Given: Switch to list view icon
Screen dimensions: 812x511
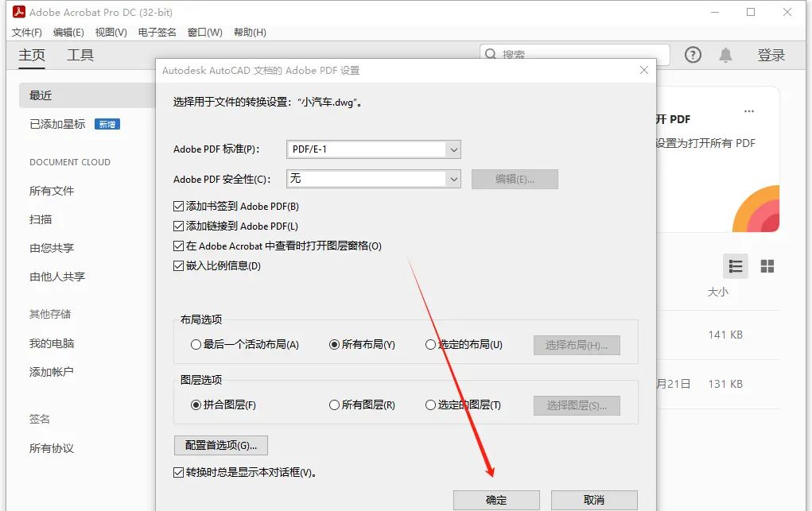Looking at the screenshot, I should pyautogui.click(x=736, y=266).
